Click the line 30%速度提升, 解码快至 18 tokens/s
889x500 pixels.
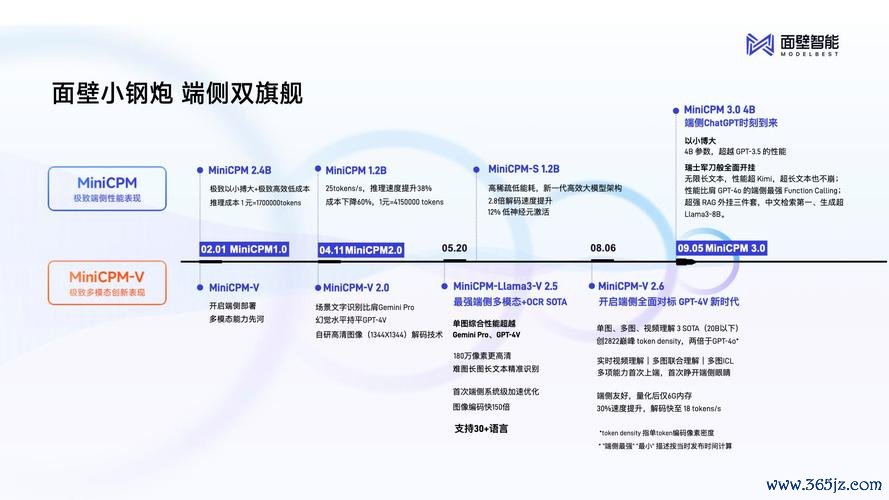658,408
